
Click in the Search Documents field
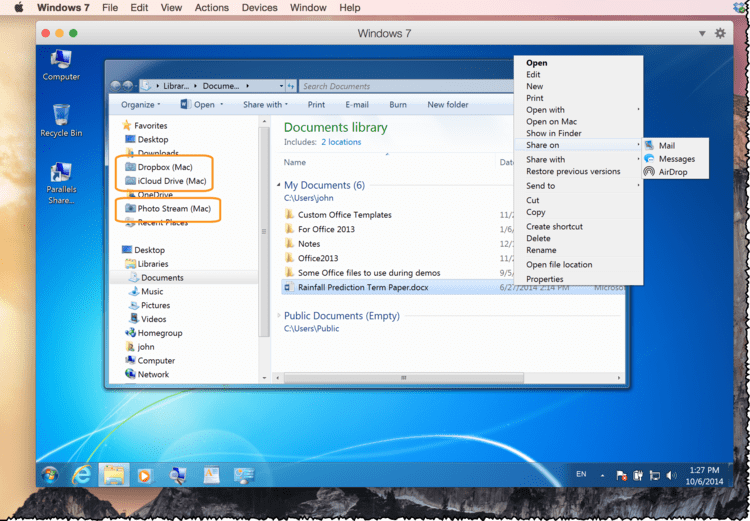pyautogui.click(x=407, y=86)
